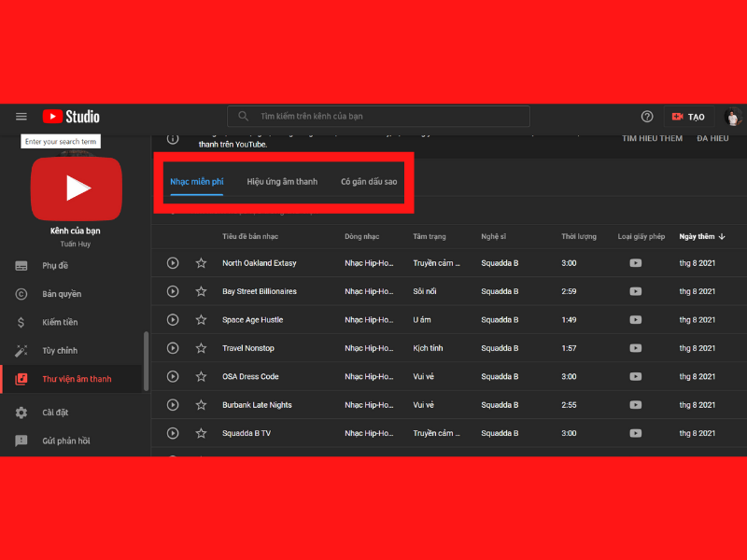Click the YouTube Studio logo
Viewport: 747px width, 560px height.
coord(70,116)
